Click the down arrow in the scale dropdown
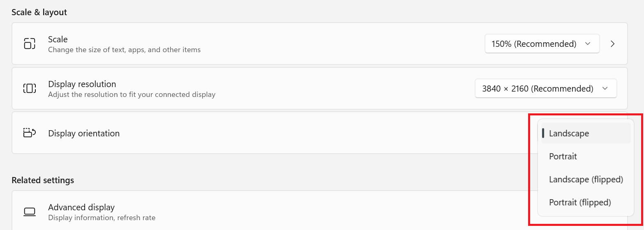 pyautogui.click(x=588, y=44)
